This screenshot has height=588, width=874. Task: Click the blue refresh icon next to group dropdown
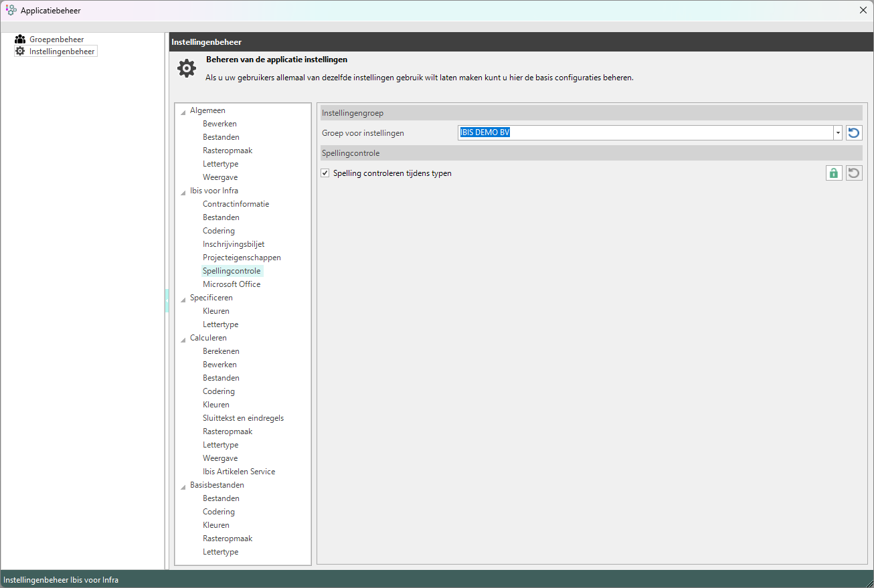pyautogui.click(x=854, y=132)
